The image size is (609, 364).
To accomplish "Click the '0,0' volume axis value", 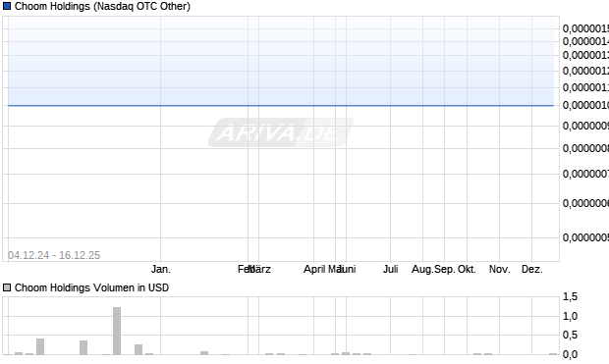I will [x=570, y=354].
